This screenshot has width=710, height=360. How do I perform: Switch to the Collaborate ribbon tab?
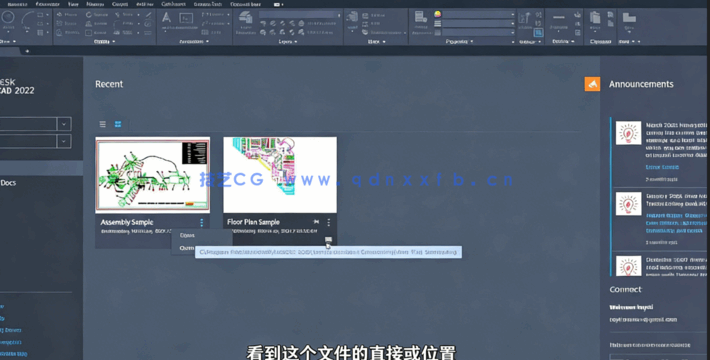[174, 4]
